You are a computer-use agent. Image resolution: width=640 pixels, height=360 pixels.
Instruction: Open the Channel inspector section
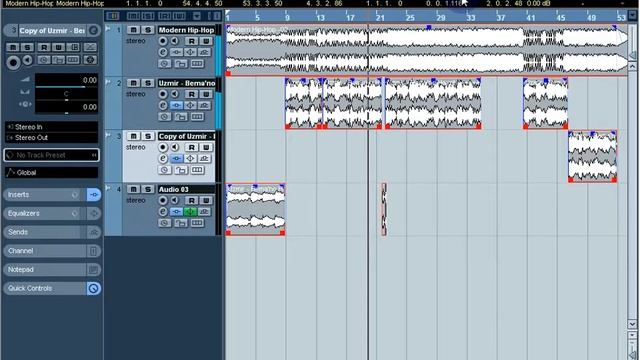point(45,251)
